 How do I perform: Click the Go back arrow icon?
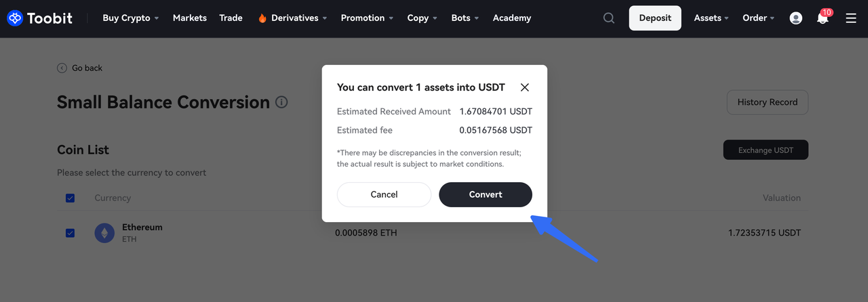[x=62, y=68]
